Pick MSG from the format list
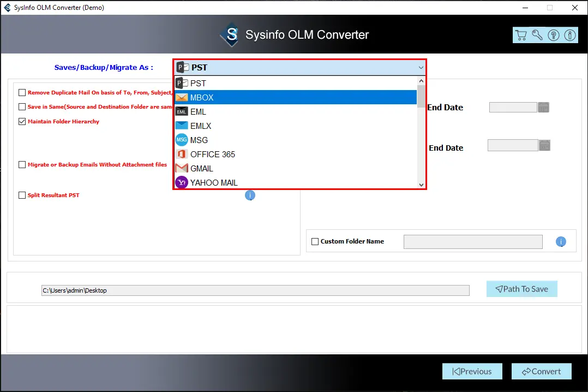The image size is (588, 392). 296,140
